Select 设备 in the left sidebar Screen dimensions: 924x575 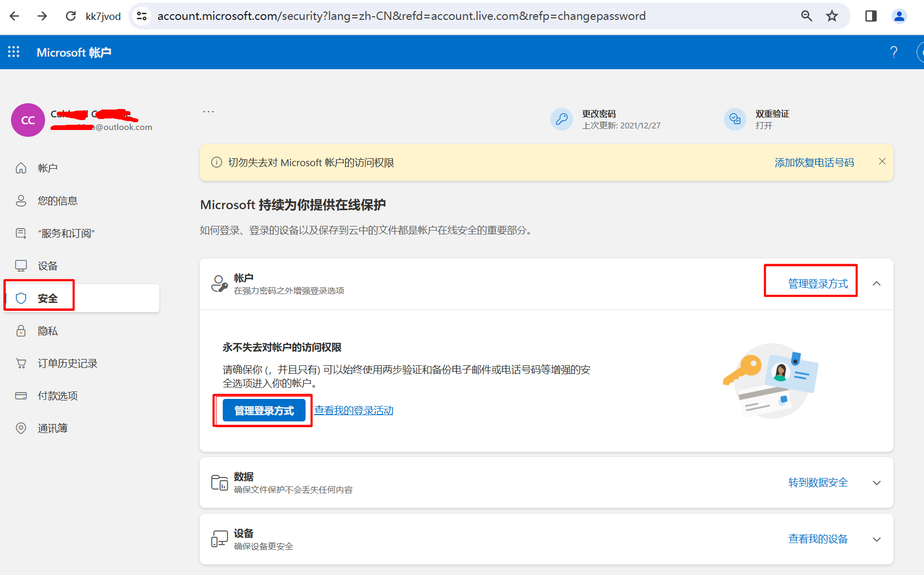[48, 266]
